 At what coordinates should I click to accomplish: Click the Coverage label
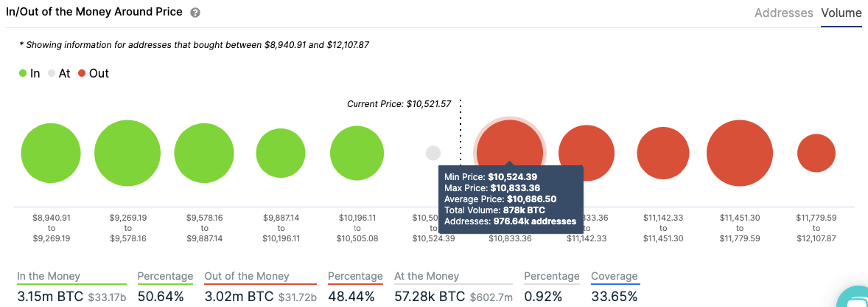pos(615,276)
